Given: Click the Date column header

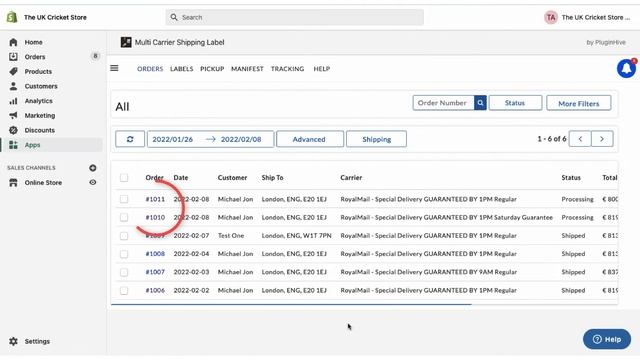Looking at the screenshot, I should (x=181, y=178).
